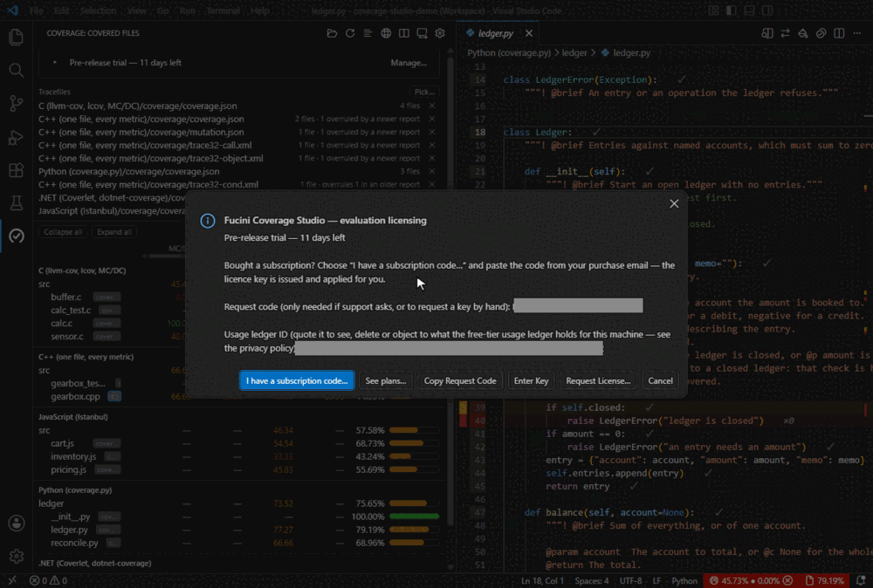Screen dimensions: 873x588
Task: Open the Selection menu
Action: pos(98,10)
